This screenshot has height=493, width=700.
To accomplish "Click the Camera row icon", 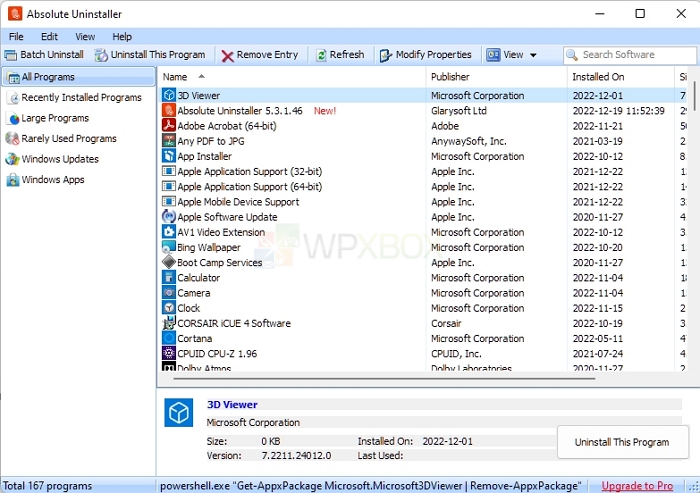I will pos(169,292).
